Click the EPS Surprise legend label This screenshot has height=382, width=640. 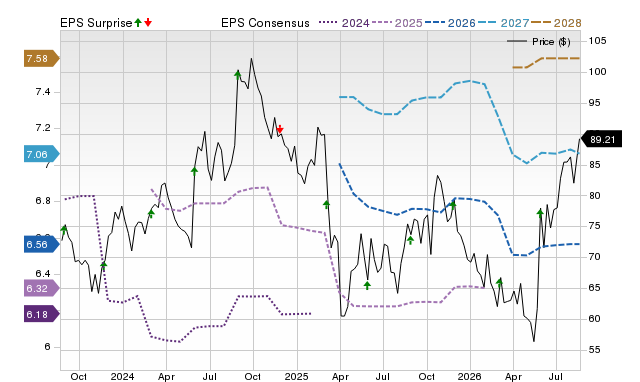tap(96, 23)
